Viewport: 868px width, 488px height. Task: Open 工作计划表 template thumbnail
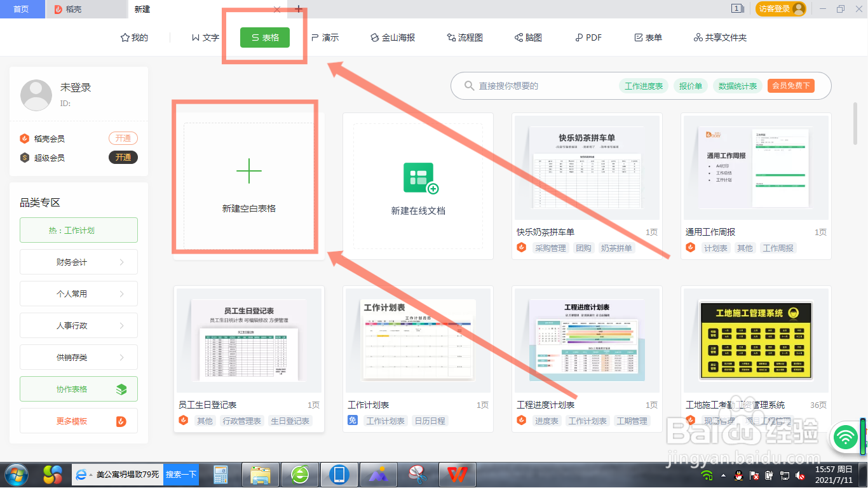click(418, 341)
